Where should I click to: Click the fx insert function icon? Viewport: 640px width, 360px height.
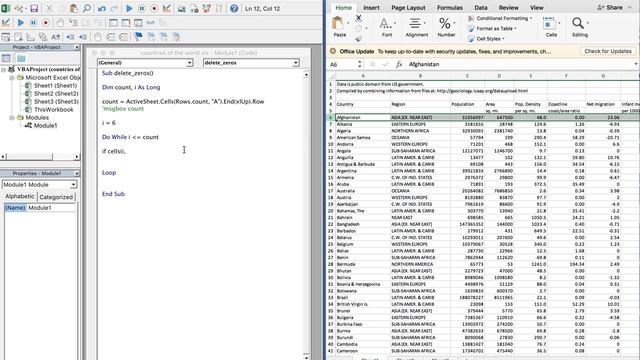[x=399, y=64]
